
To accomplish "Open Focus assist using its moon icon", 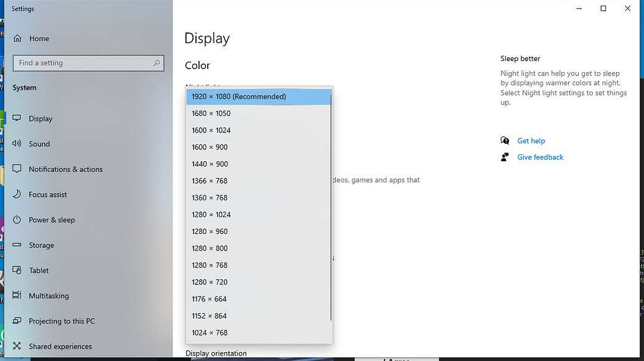I will [x=19, y=194].
